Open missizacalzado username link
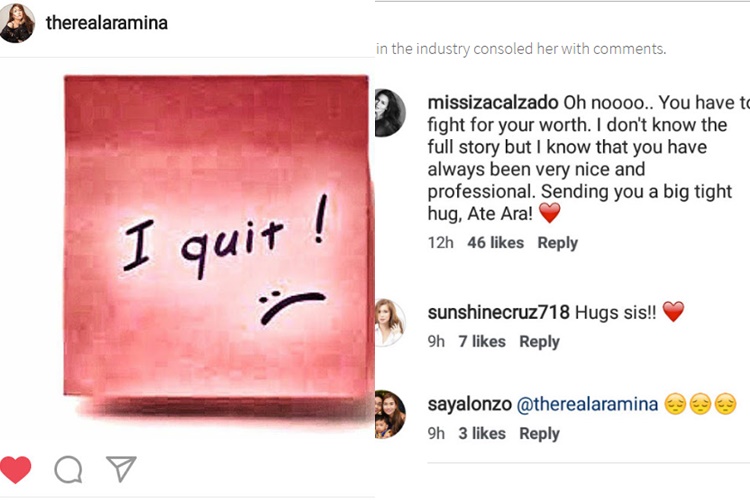This screenshot has height=500, width=750. pyautogui.click(x=493, y=103)
